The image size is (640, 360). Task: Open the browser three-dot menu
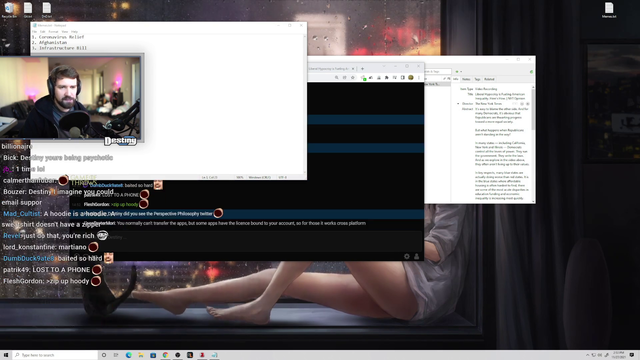tap(418, 78)
